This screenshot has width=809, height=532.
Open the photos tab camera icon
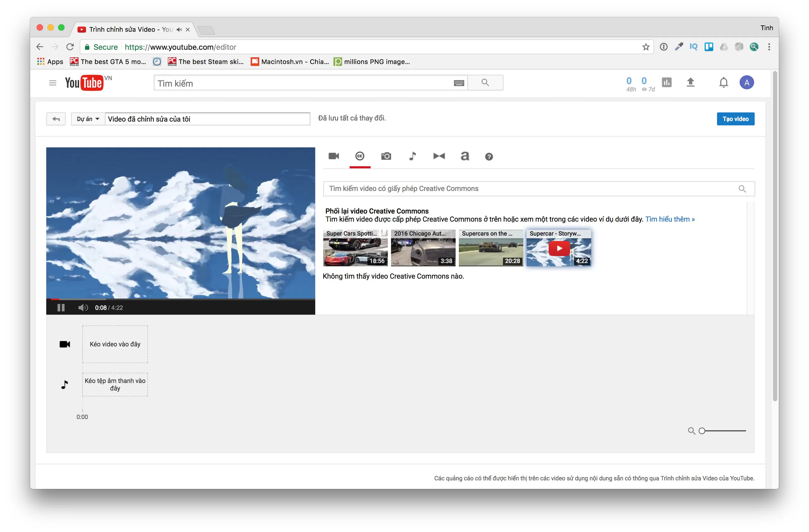[x=386, y=156]
